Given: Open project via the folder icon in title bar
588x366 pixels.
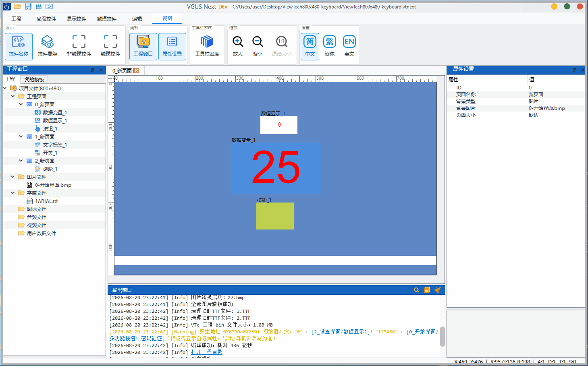Looking at the screenshot, I should 17,6.
